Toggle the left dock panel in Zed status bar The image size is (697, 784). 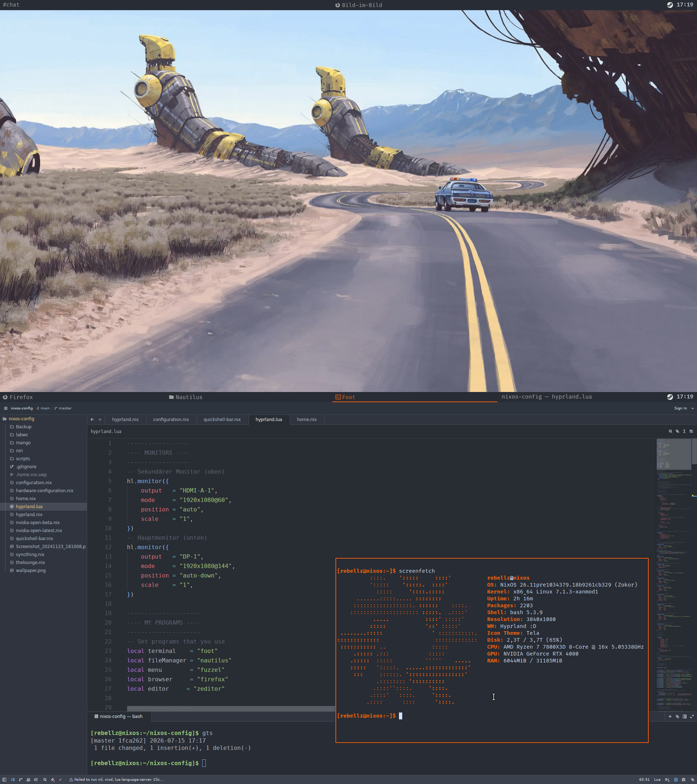pyautogui.click(x=5, y=779)
